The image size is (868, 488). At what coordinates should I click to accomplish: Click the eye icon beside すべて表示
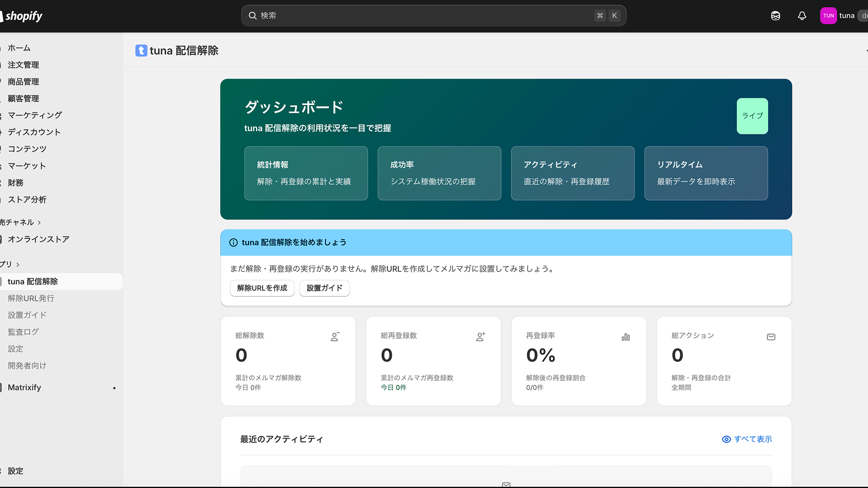coord(726,439)
